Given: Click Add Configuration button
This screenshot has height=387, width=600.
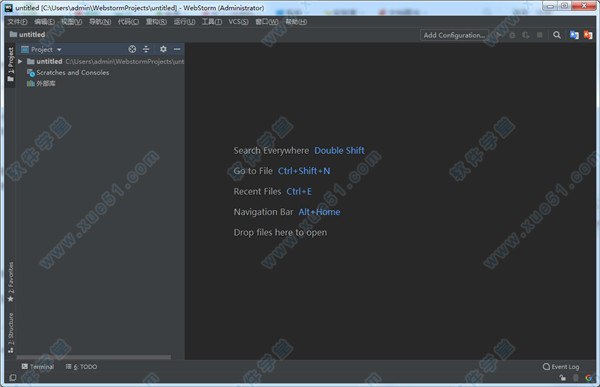Looking at the screenshot, I should coord(454,35).
